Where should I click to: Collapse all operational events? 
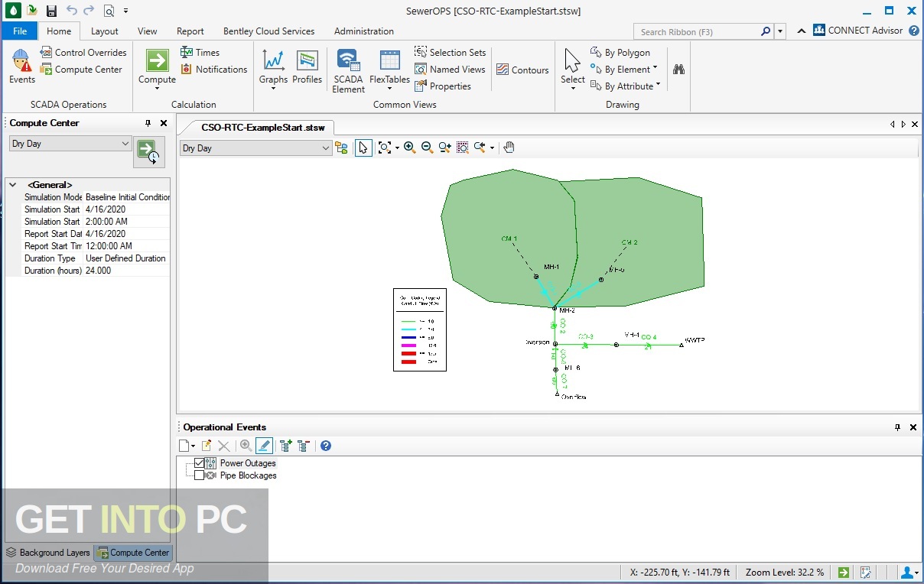[303, 446]
